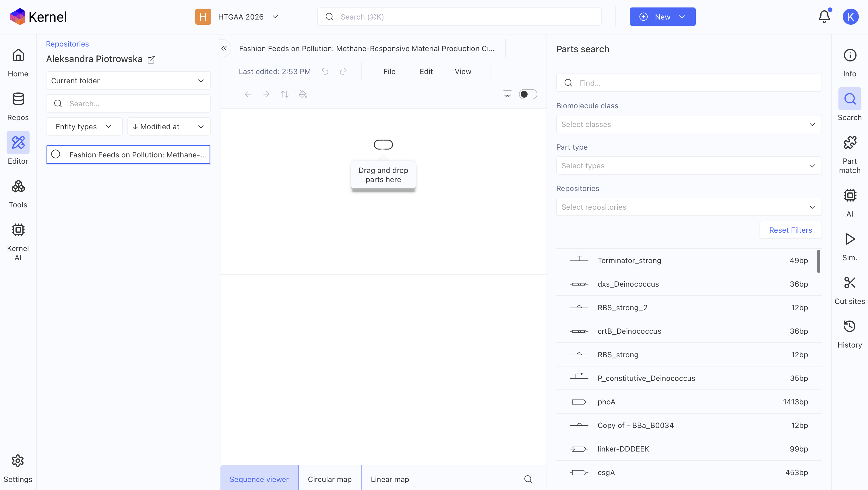Image resolution: width=868 pixels, height=490 pixels.
Task: Select the phoA part row
Action: coord(689,402)
